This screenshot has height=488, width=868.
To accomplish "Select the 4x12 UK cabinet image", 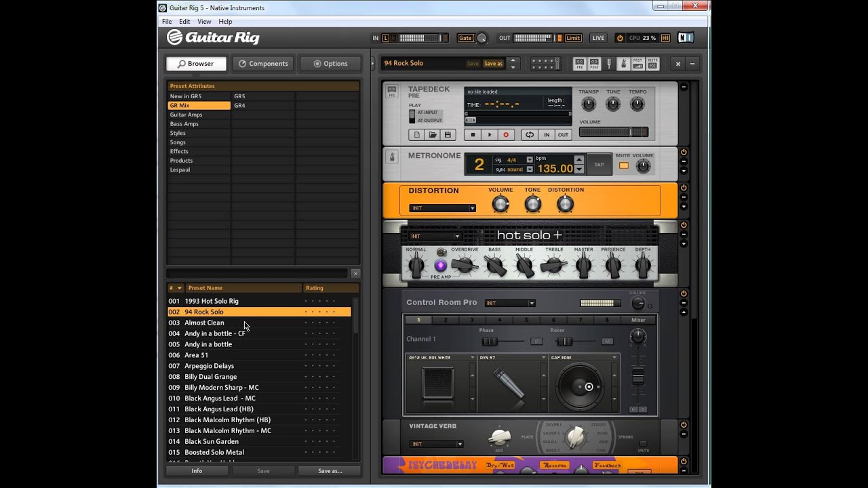I will (x=438, y=383).
